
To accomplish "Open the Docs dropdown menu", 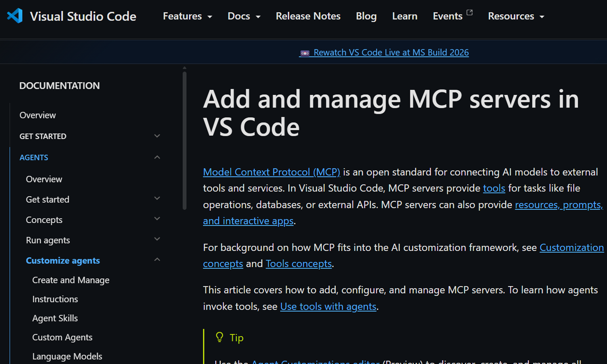I will pyautogui.click(x=244, y=16).
